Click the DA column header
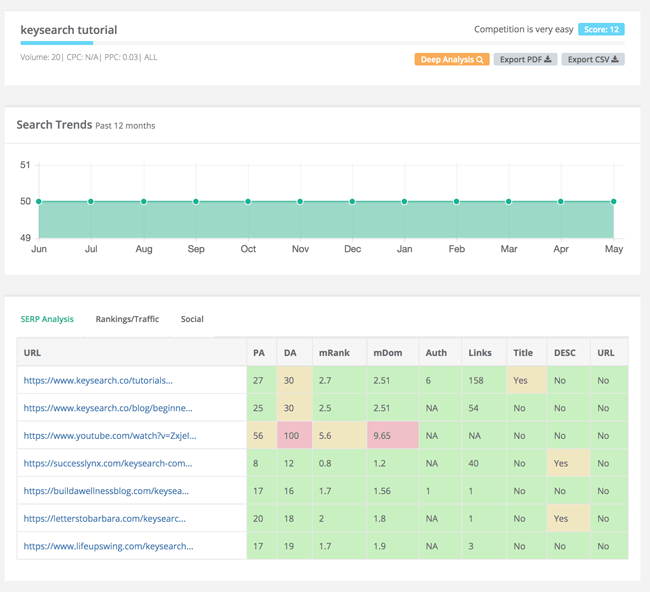This screenshot has height=592, width=650. (290, 352)
